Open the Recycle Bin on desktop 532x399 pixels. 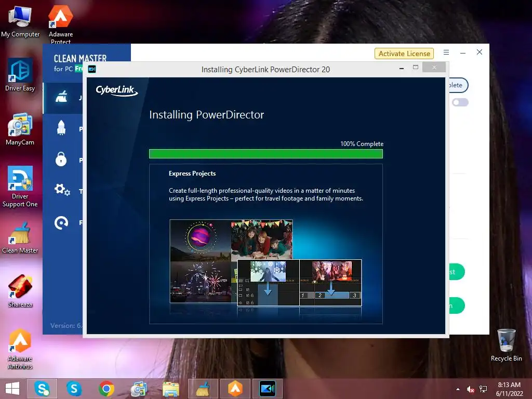[x=506, y=345]
